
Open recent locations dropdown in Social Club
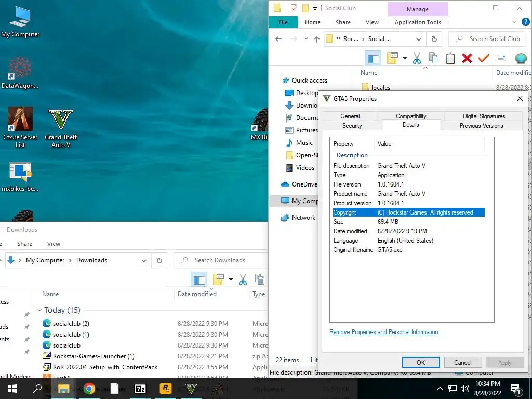click(x=306, y=38)
